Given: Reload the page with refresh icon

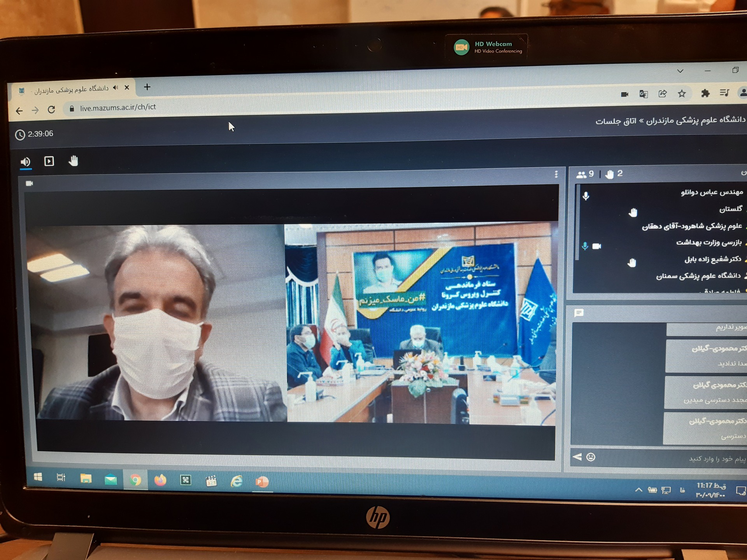Looking at the screenshot, I should (x=51, y=110).
